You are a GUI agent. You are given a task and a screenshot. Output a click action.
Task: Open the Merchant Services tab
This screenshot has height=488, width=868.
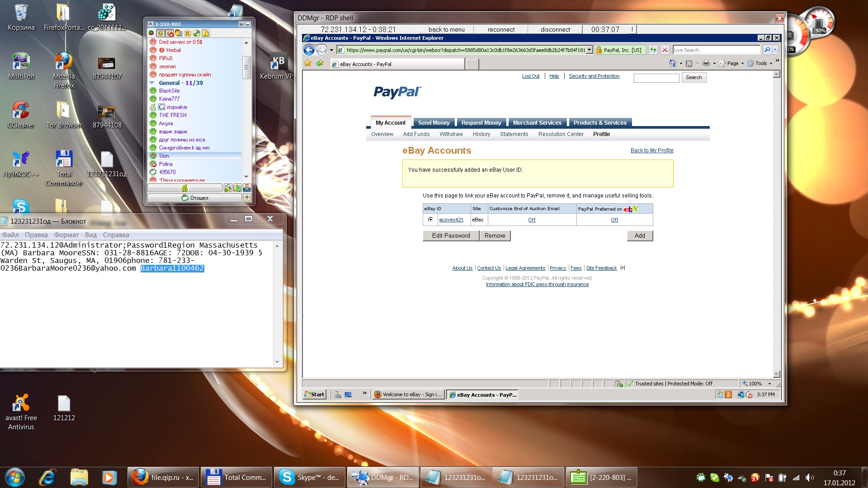[x=537, y=123]
